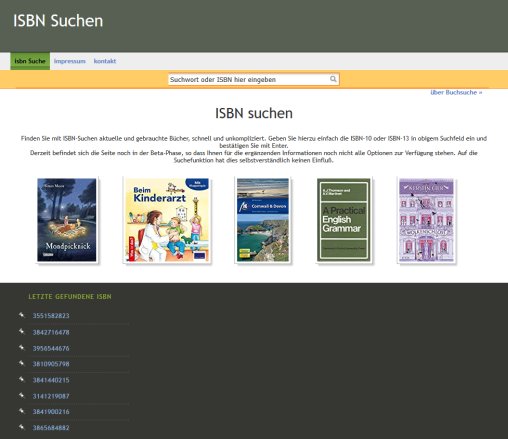Click the pin icon beside ISBN 3842716478
Image resolution: width=508 pixels, height=439 pixels.
(22, 331)
